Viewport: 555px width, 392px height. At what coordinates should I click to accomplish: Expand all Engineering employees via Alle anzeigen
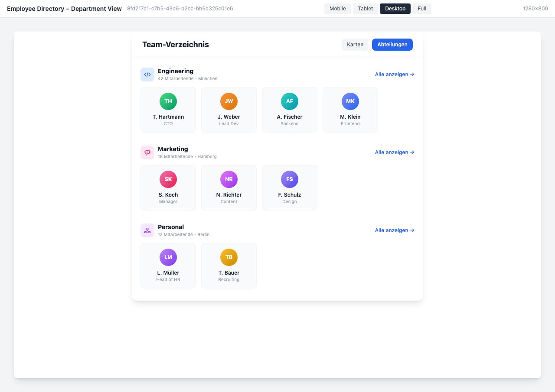click(394, 74)
